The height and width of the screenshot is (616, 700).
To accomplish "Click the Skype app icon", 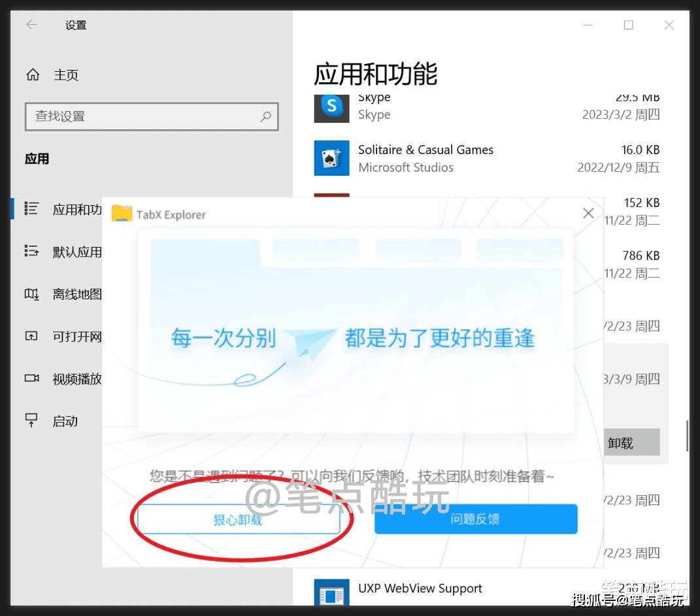I will [x=331, y=108].
